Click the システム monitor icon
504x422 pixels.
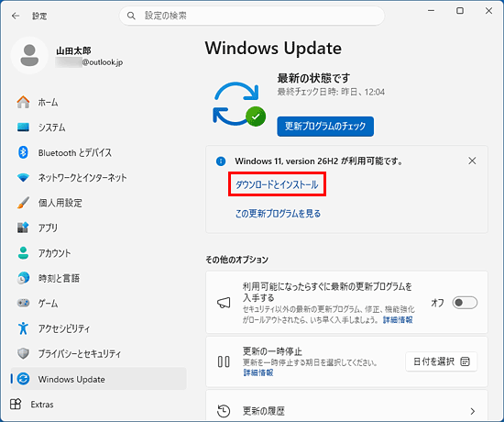(x=23, y=128)
